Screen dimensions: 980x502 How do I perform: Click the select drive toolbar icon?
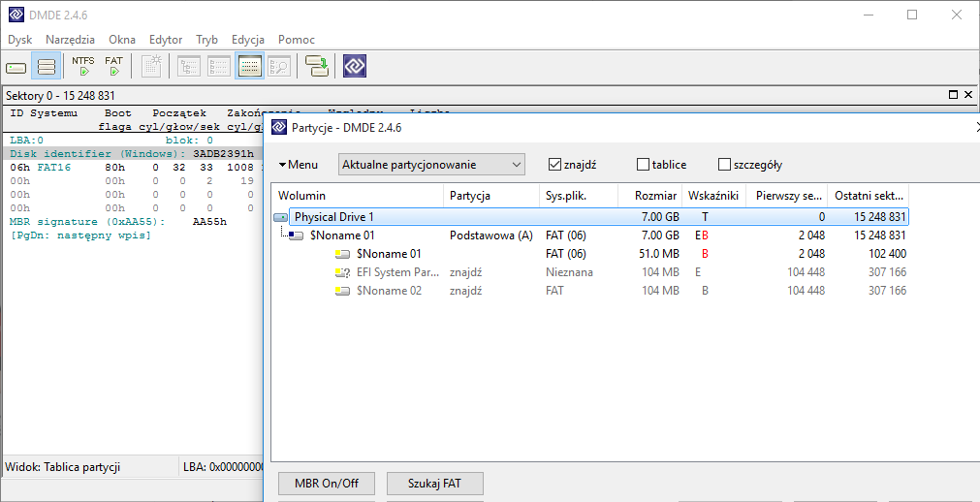[x=16, y=67]
